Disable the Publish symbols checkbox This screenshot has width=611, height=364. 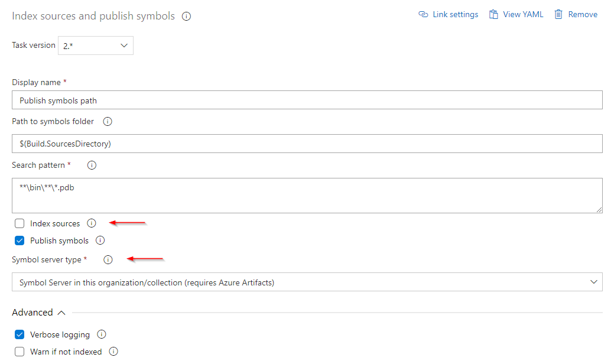pyautogui.click(x=19, y=240)
